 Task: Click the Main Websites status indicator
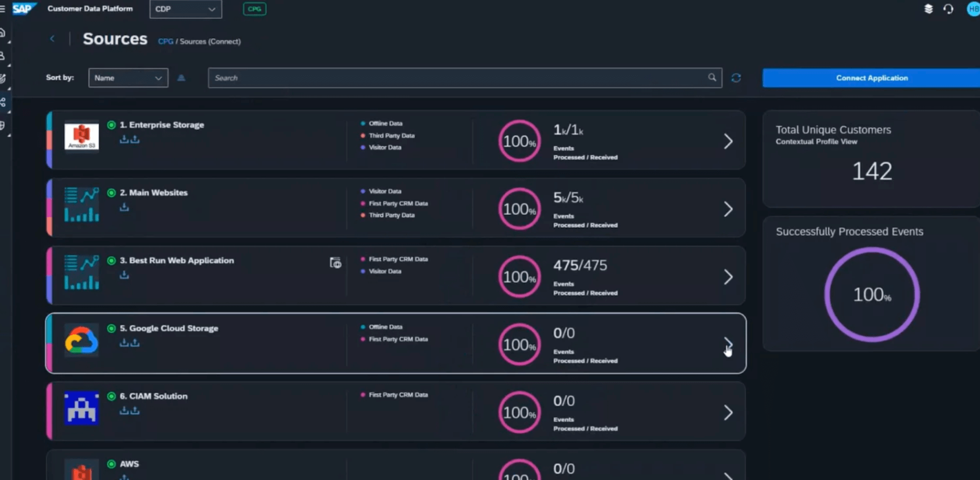[x=111, y=192]
